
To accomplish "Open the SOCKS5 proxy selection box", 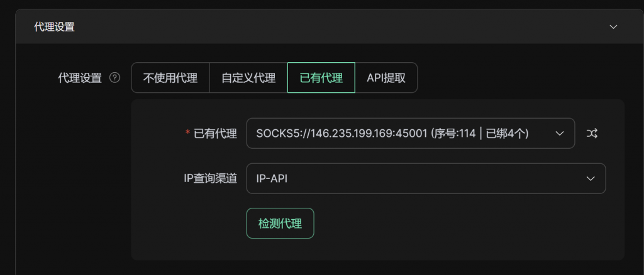I will coord(402,133).
